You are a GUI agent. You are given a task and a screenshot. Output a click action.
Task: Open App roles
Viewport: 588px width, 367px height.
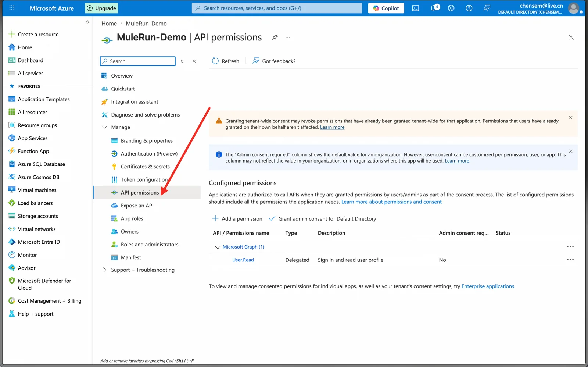click(x=127, y=218)
